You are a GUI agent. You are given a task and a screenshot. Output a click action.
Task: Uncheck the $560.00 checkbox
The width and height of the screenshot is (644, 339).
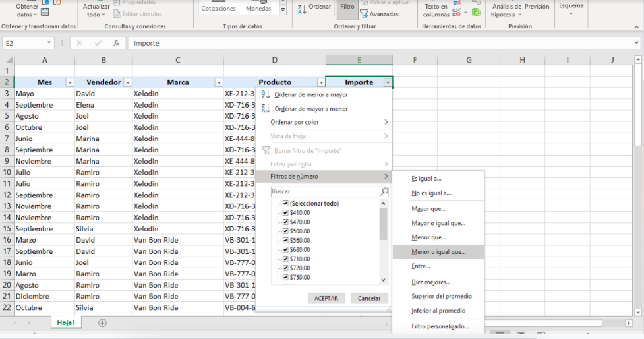point(285,240)
